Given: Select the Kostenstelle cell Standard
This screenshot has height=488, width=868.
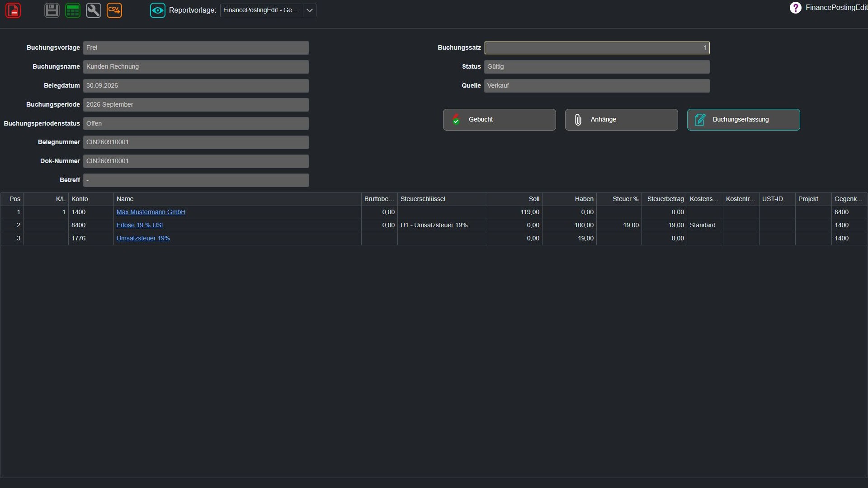Looking at the screenshot, I should click(705, 225).
